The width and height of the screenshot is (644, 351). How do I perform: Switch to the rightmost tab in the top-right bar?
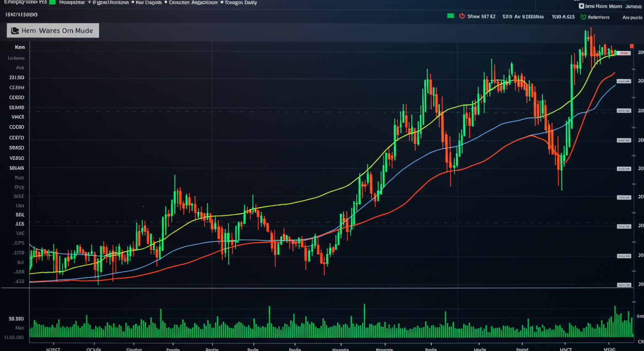coord(633,6)
